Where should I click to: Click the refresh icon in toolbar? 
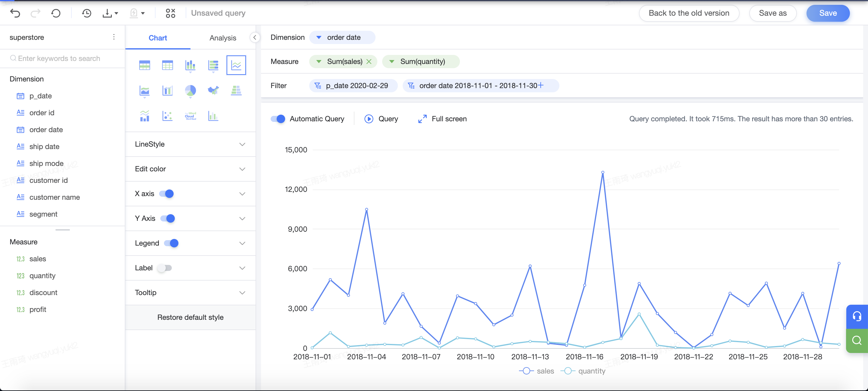point(56,13)
